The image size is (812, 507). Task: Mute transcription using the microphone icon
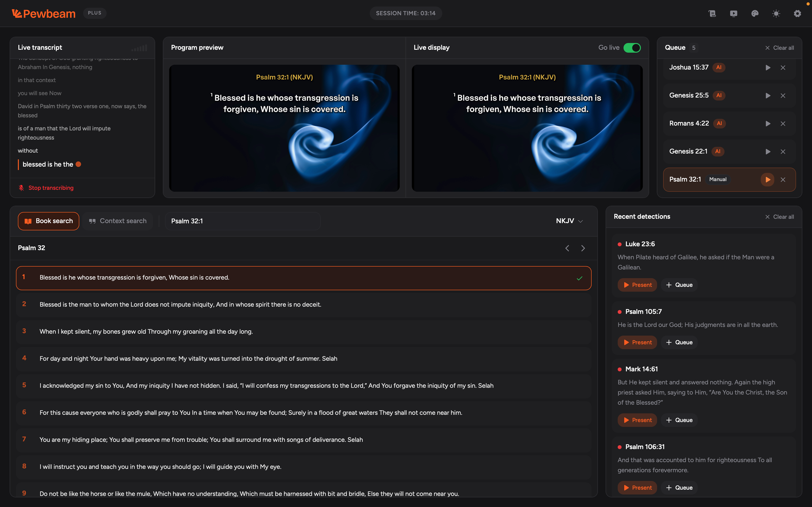coord(21,188)
